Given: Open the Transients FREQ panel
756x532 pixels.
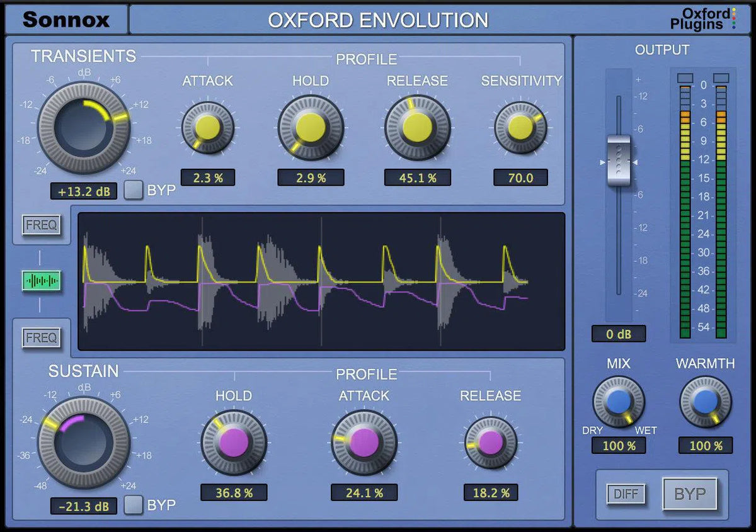Looking at the screenshot, I should click(x=42, y=225).
